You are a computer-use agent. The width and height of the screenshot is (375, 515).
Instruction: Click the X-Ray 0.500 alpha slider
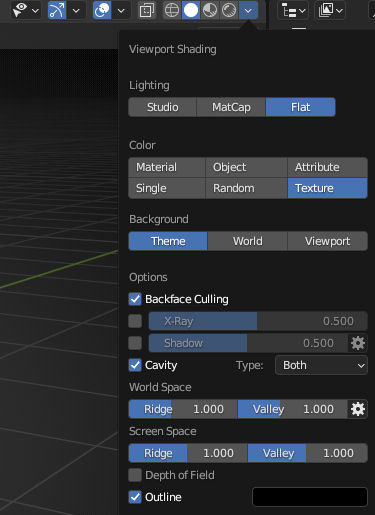pyautogui.click(x=258, y=321)
